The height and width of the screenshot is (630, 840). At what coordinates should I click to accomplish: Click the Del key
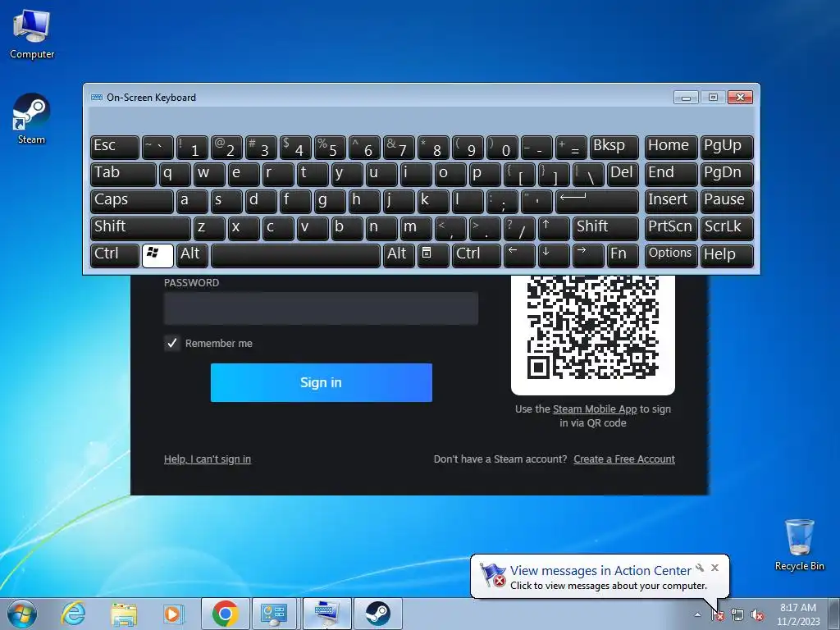(x=623, y=175)
